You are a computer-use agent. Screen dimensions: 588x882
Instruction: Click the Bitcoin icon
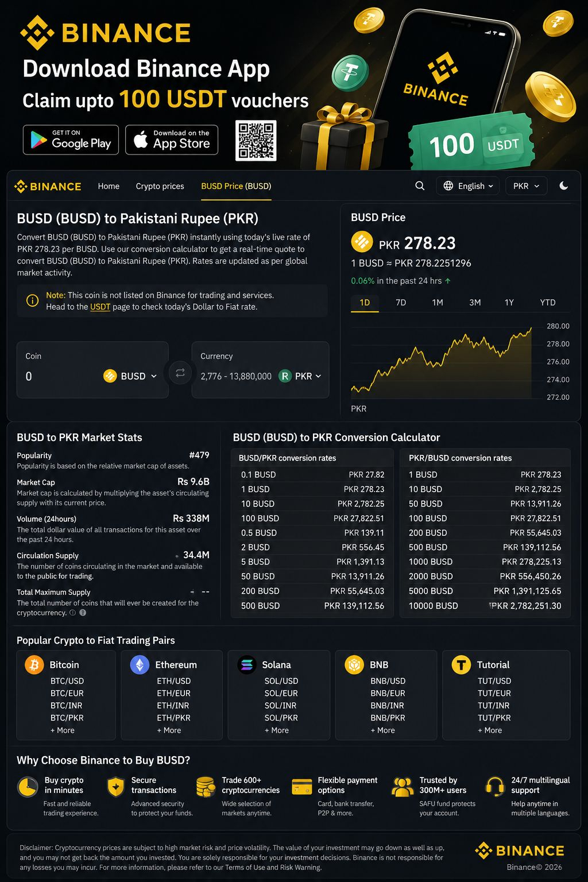point(34,664)
